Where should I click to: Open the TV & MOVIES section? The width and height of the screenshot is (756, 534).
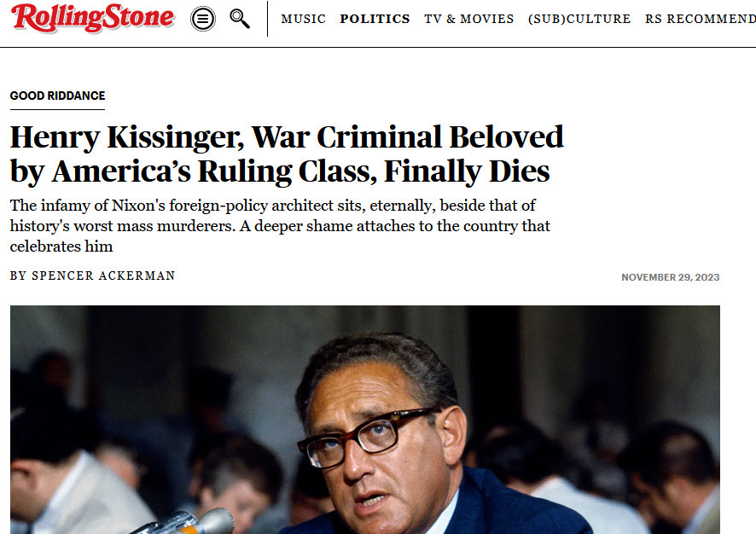click(x=468, y=19)
